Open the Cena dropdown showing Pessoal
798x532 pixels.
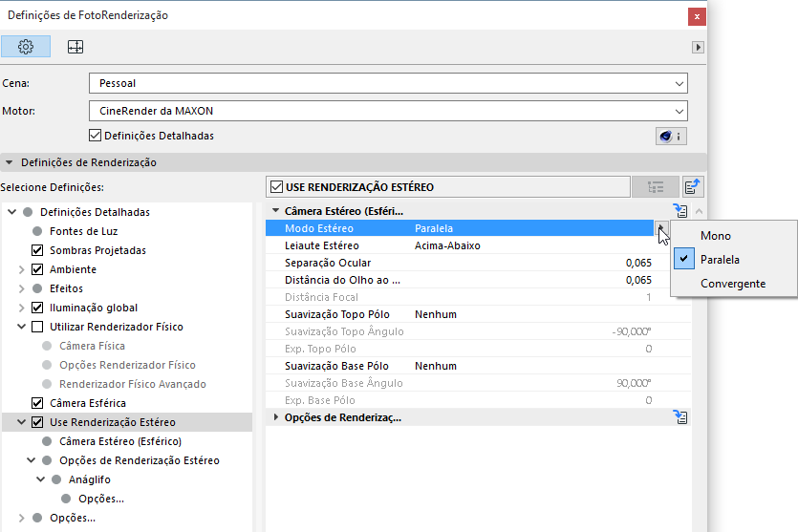point(388,83)
